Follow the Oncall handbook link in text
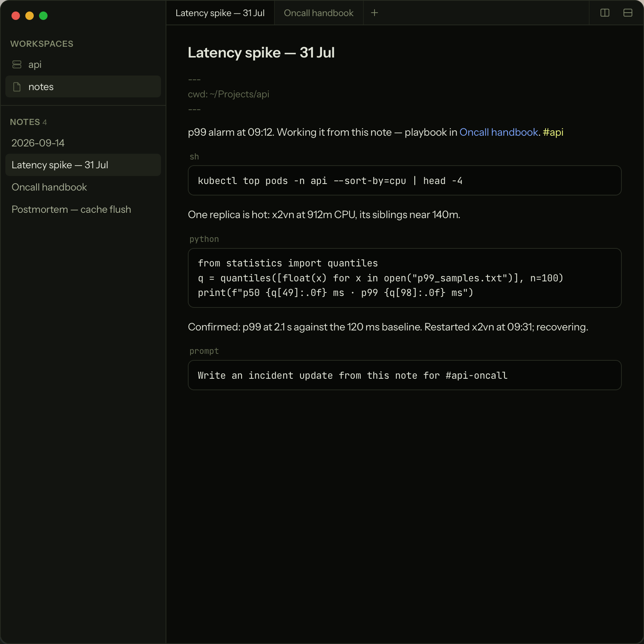 click(x=499, y=132)
